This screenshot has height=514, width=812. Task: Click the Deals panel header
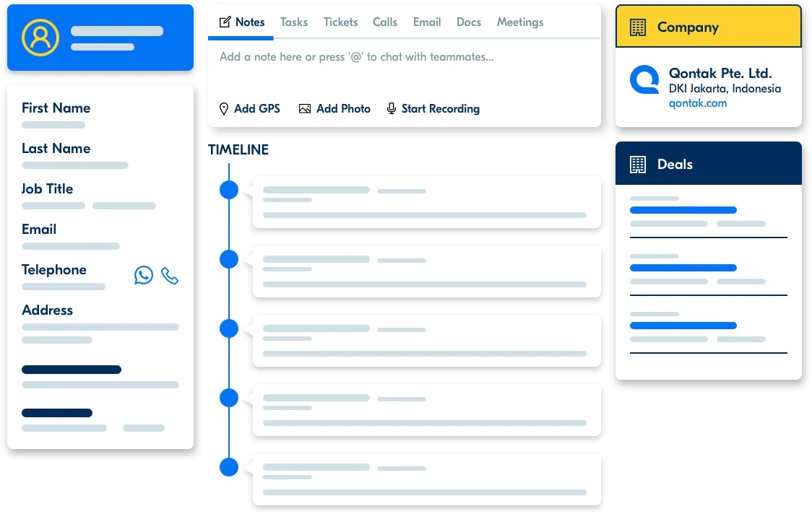click(x=709, y=164)
